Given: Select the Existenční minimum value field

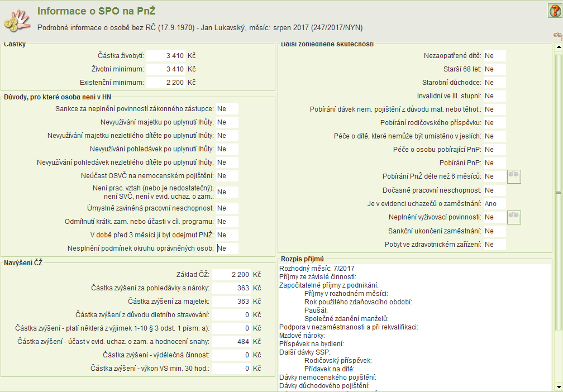Looking at the screenshot, I should [x=166, y=83].
